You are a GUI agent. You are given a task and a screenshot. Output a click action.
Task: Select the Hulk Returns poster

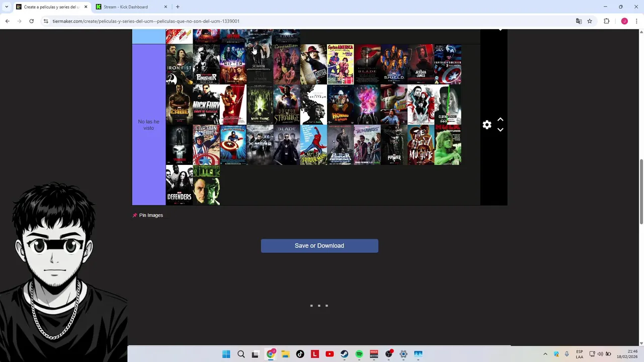pos(448,145)
